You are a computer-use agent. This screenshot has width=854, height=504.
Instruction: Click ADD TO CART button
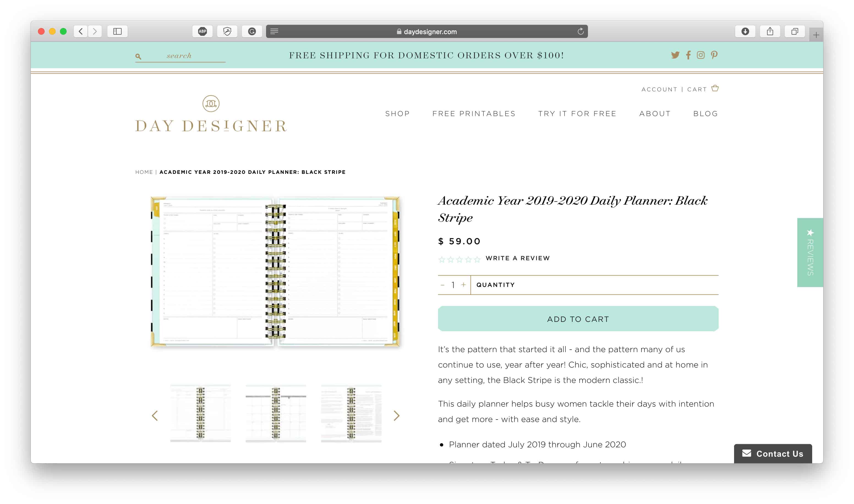578,319
